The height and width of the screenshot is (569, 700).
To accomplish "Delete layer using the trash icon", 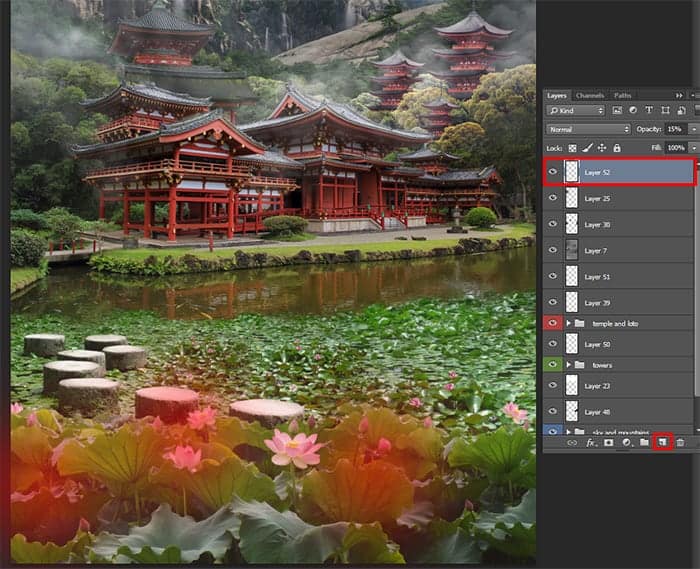I will (680, 443).
